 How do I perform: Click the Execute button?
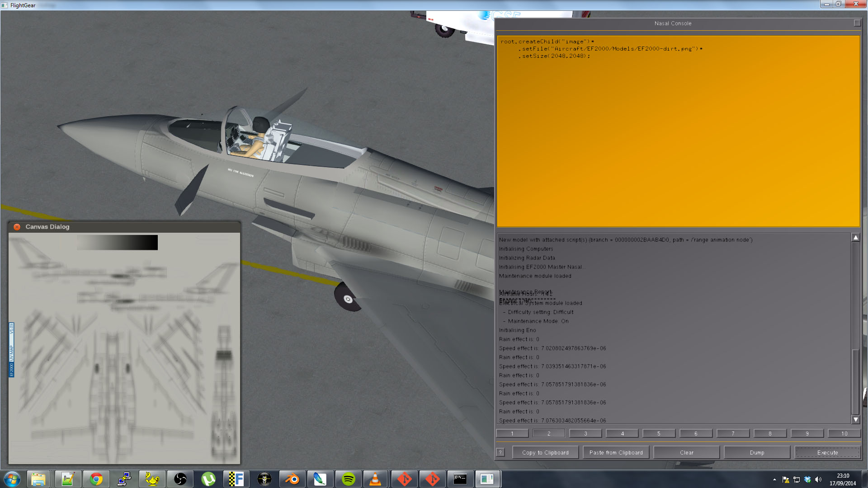pos(827,452)
